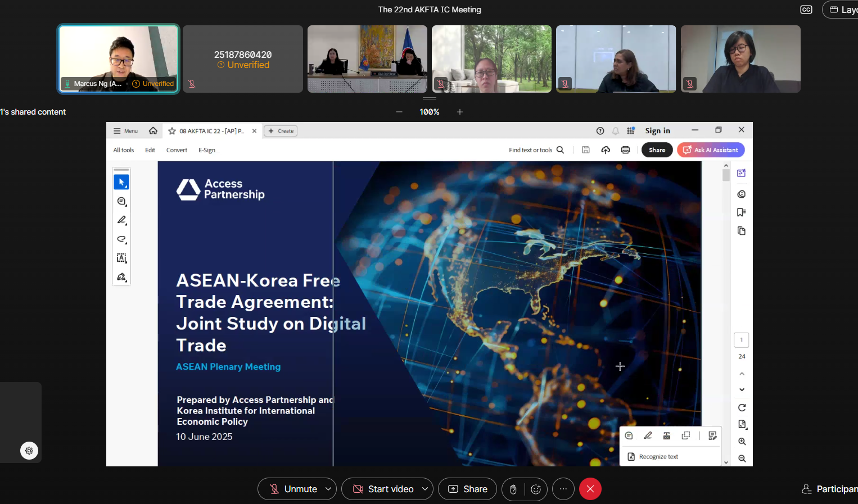Click the search magnifier next to Find text
Image resolution: width=858 pixels, height=504 pixels.
pos(560,150)
